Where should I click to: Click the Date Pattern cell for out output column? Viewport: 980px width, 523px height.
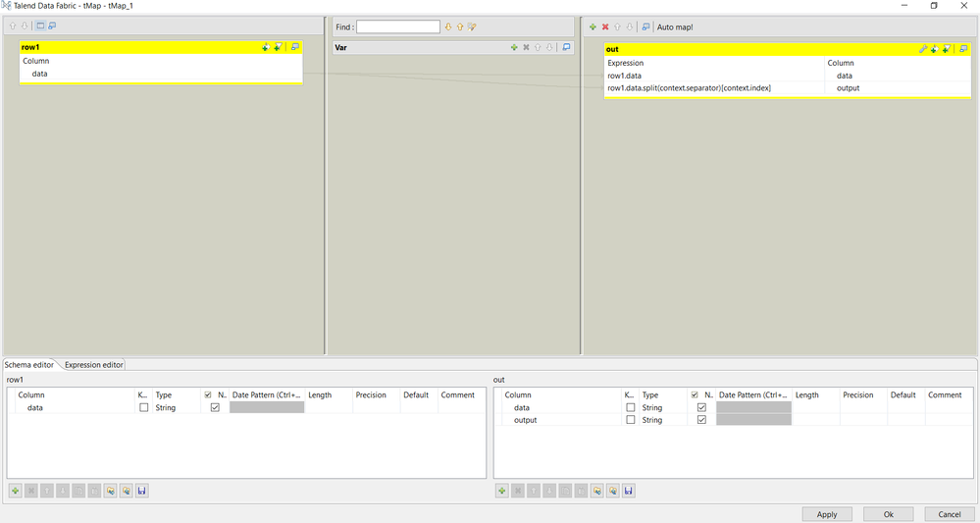pyautogui.click(x=753, y=420)
